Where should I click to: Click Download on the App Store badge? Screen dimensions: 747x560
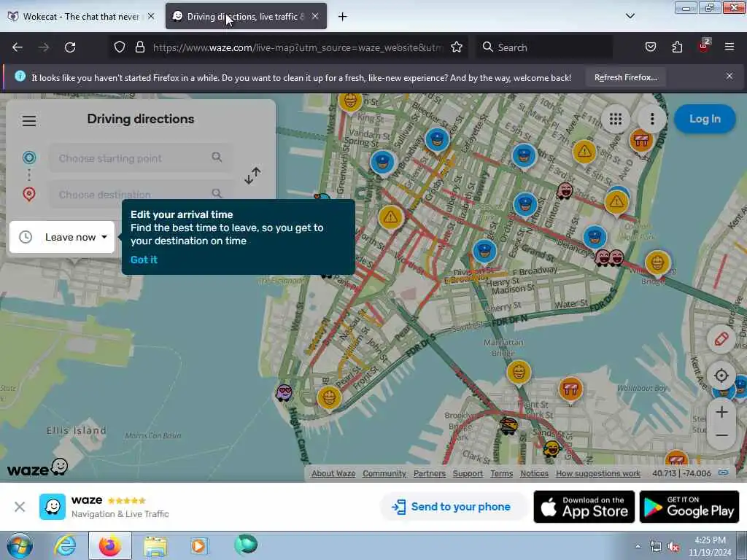pos(584,507)
